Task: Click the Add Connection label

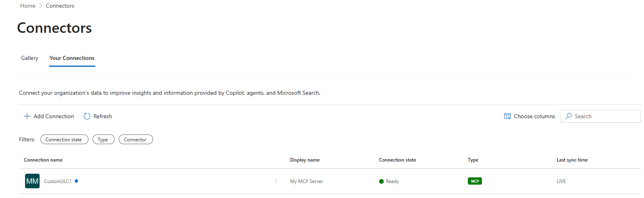Action: [x=54, y=116]
